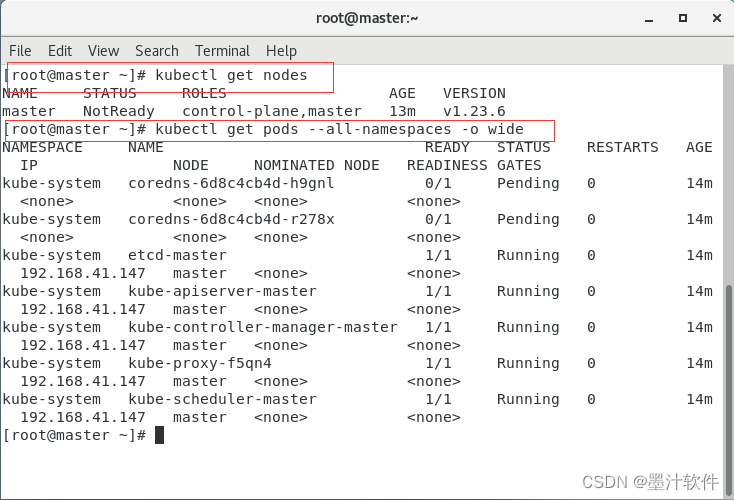This screenshot has width=734, height=500.
Task: Open the Search menu
Action: (x=157, y=51)
